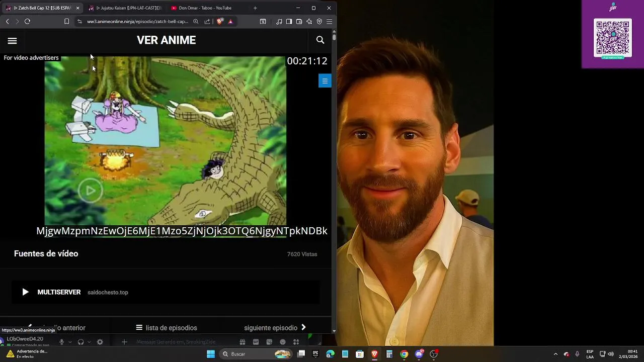Open Discord from the taskbar

pyautogui.click(x=419, y=354)
